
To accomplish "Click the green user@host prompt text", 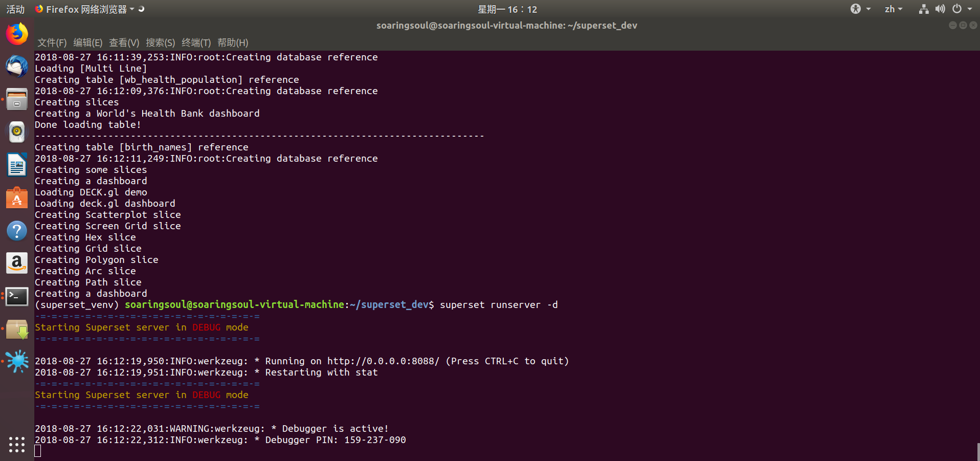I will (x=235, y=305).
